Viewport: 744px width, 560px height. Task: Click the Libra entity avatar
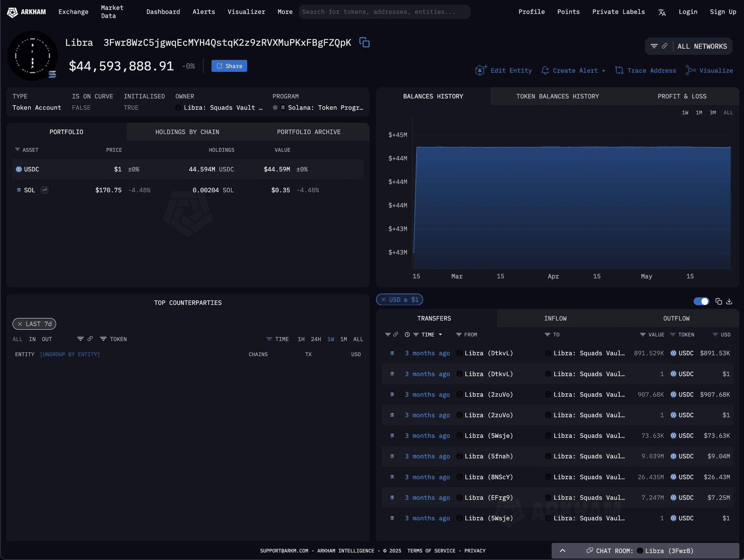coord(33,56)
